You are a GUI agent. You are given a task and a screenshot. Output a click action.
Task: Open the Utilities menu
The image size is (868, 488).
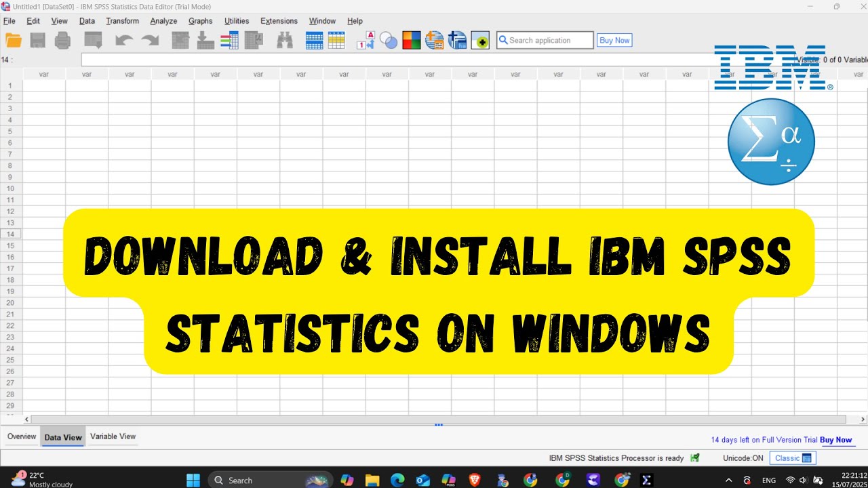coord(237,21)
